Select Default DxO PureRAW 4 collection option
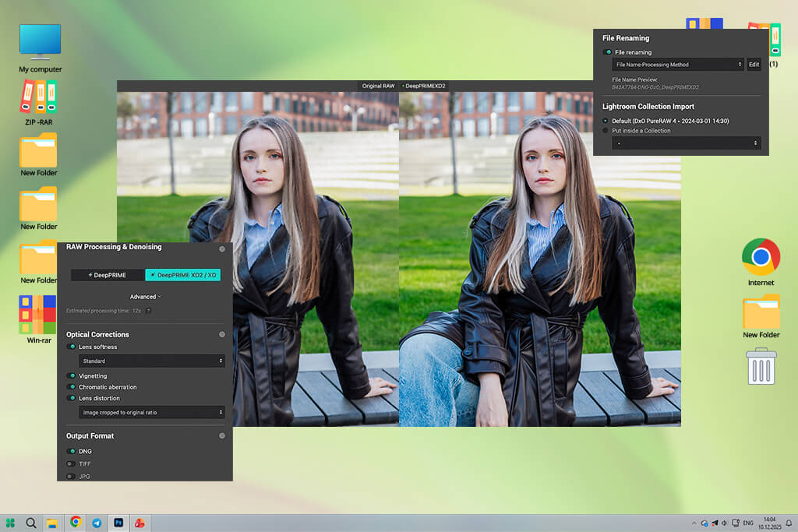This screenshot has width=798, height=532. pyautogui.click(x=606, y=121)
